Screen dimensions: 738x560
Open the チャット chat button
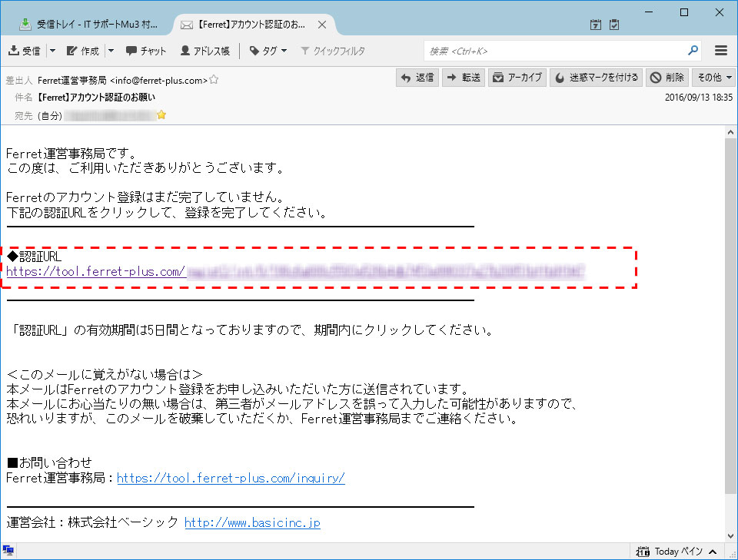[x=146, y=51]
